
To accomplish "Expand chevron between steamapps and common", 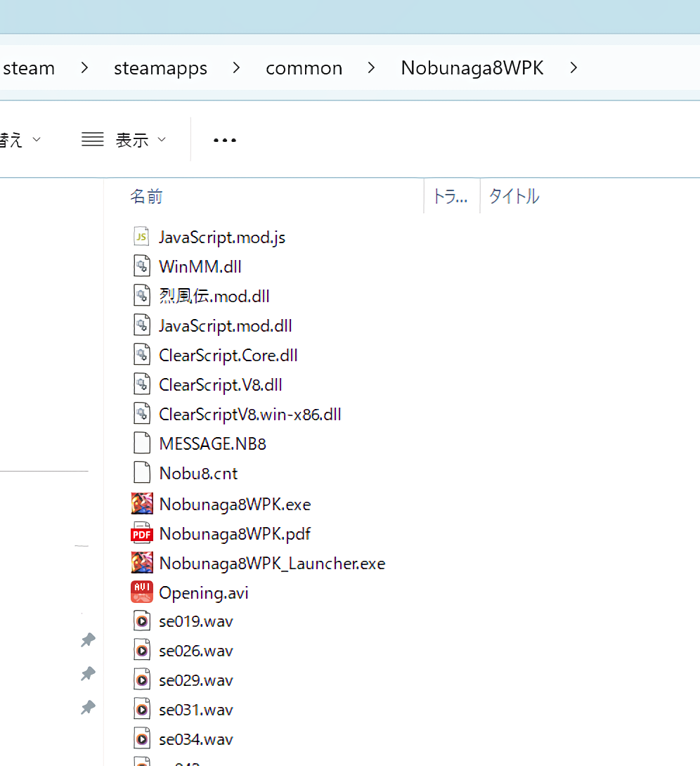I will pos(236,68).
